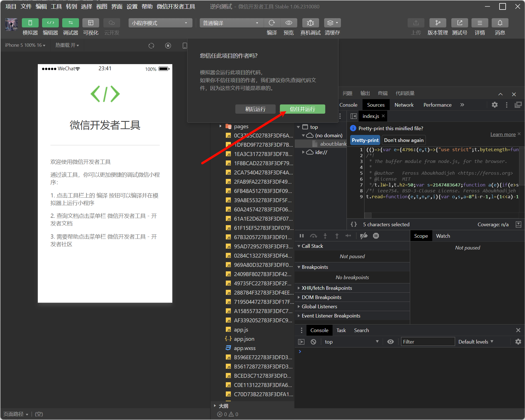The width and height of the screenshot is (525, 420).
Task: Open the 普通编译 compile mode dropdown
Action: (231, 23)
